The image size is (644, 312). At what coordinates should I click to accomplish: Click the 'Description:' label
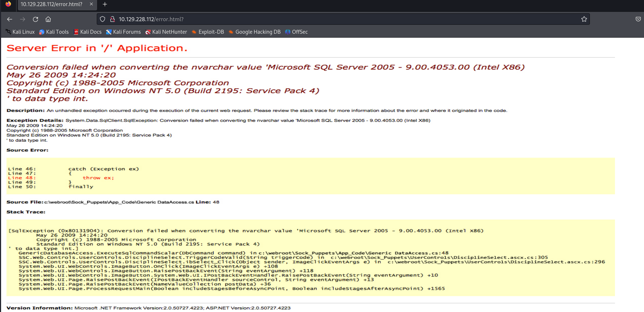[x=25, y=110]
